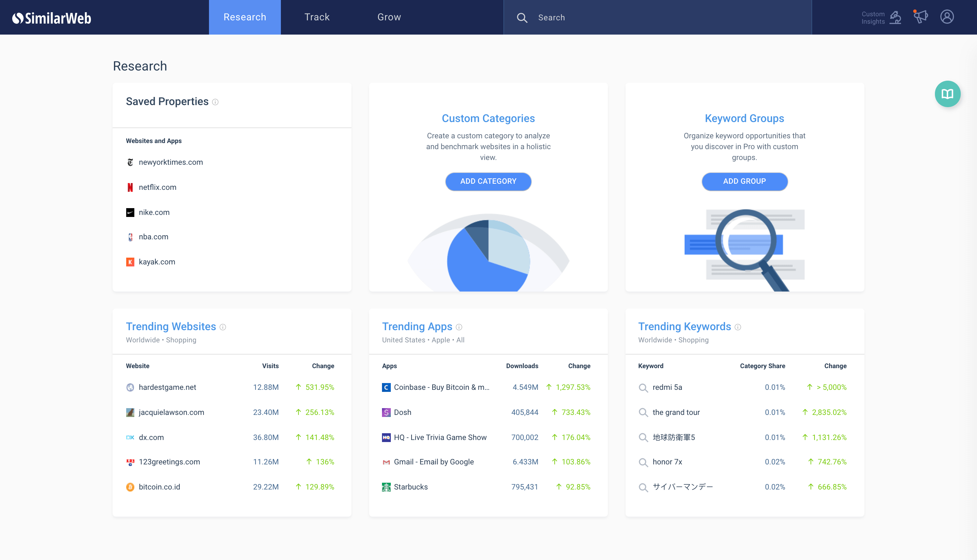Viewport: 977px width, 560px height.
Task: Open hardestgame.net trending website
Action: [x=167, y=387]
